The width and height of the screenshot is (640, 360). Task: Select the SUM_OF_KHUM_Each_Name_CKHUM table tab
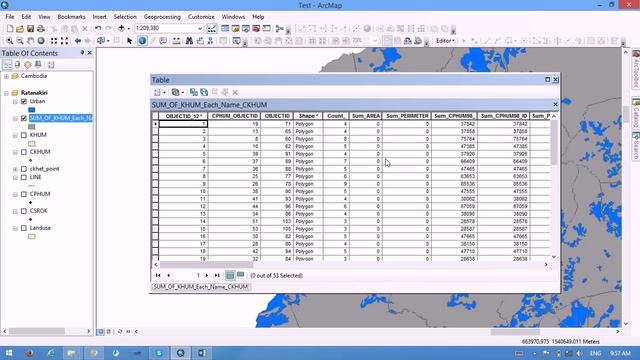(x=200, y=287)
